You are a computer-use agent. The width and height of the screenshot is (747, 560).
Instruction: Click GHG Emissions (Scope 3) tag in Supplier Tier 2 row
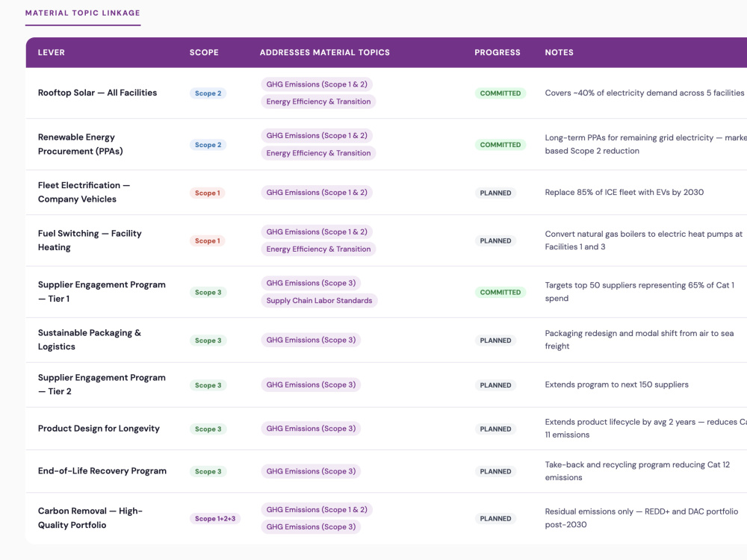point(311,385)
